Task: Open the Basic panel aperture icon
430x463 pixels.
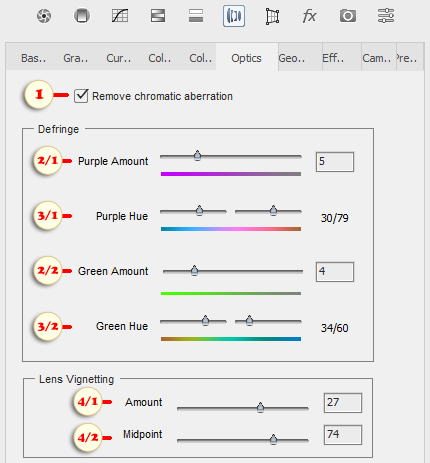Action: [x=44, y=16]
